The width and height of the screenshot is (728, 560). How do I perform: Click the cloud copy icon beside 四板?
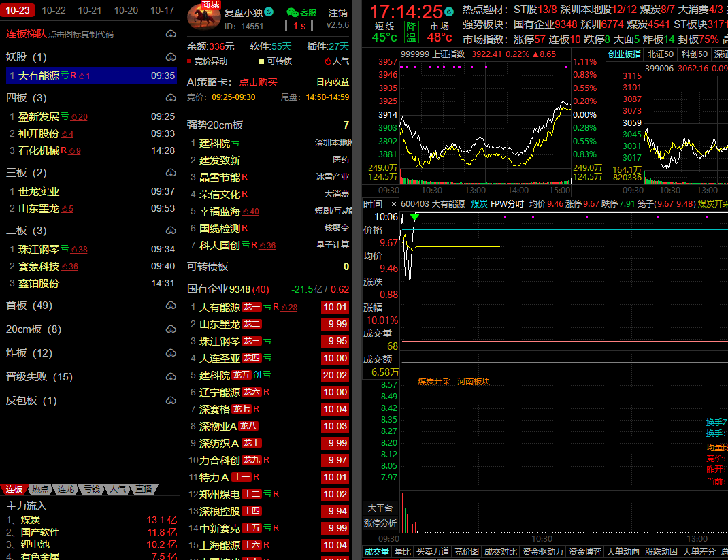tap(170, 98)
